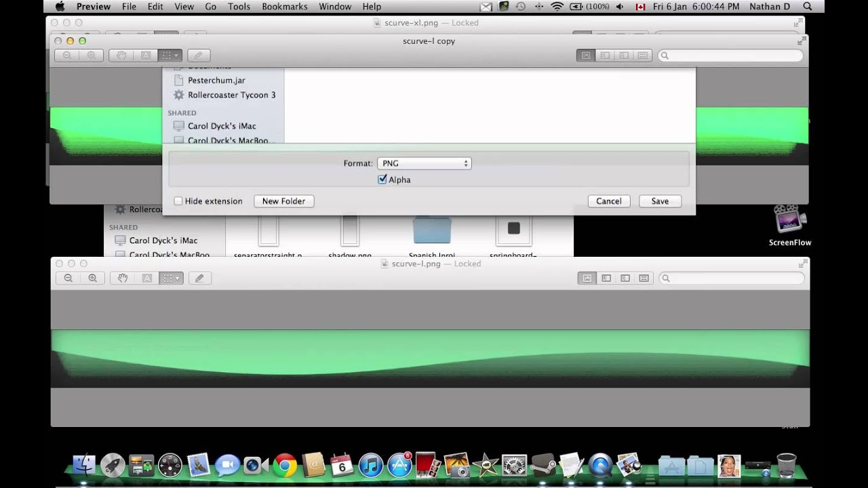The height and width of the screenshot is (488, 868).
Task: Click the New Folder button
Action: [x=283, y=201]
